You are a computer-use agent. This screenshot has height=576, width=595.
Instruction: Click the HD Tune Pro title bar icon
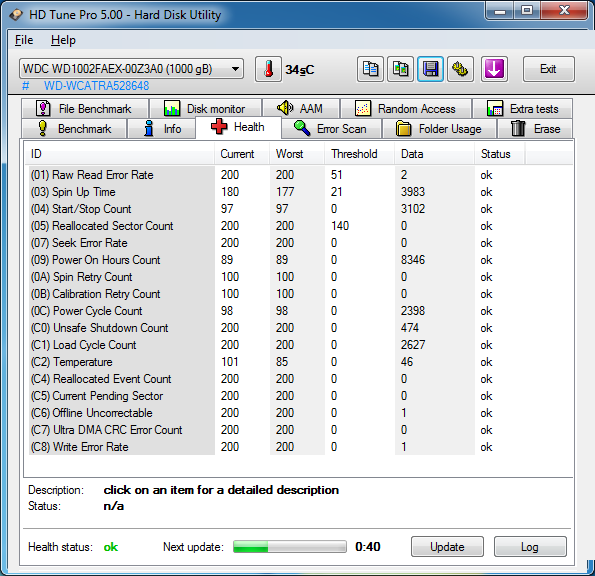16,15
